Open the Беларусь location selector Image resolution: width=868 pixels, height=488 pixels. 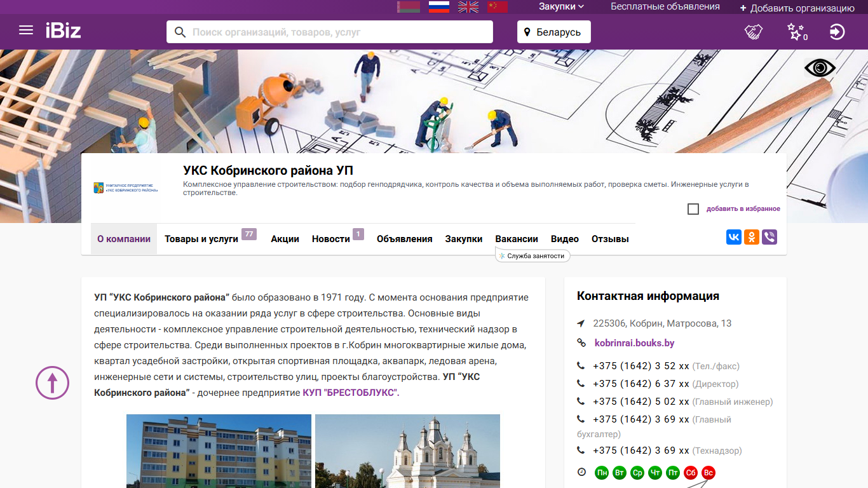pos(554,32)
